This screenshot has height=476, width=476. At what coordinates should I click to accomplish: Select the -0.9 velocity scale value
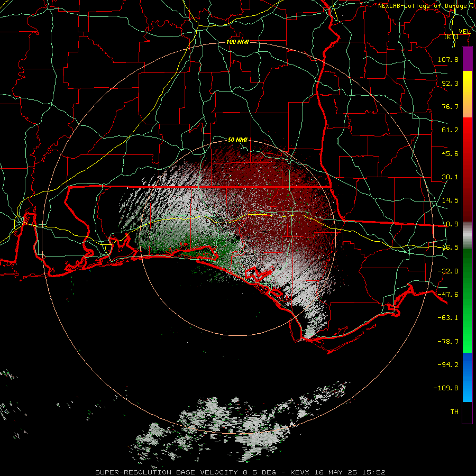click(450, 224)
